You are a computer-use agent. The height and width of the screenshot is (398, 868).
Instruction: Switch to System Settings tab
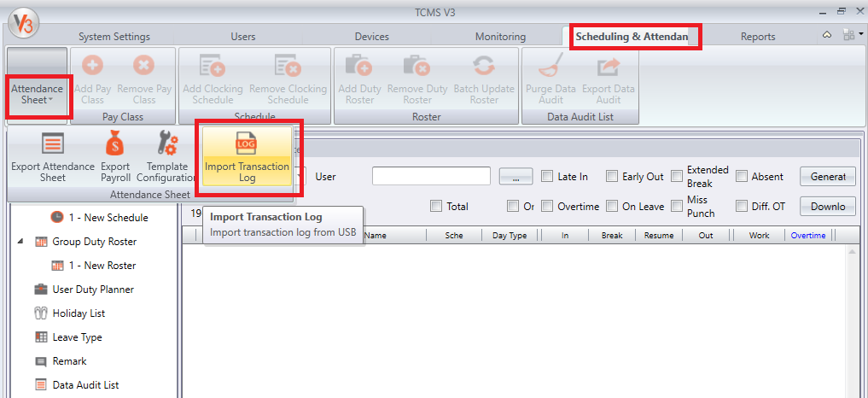[x=114, y=37]
